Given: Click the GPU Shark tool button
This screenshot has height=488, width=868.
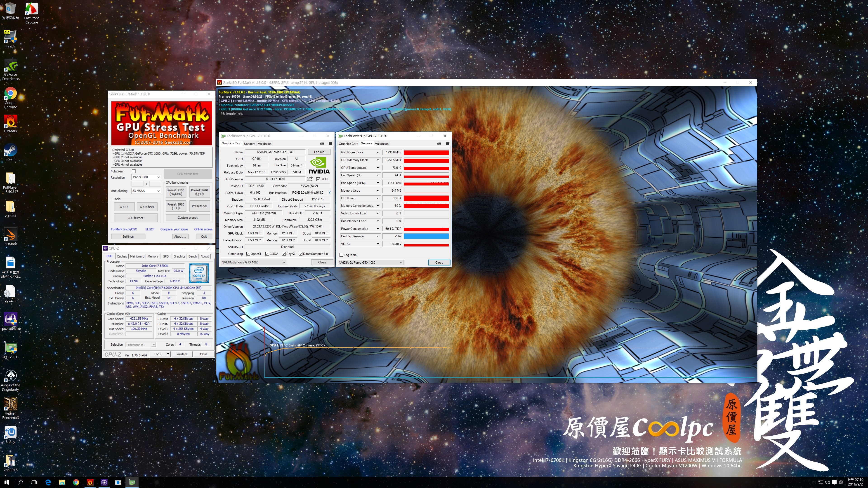Looking at the screenshot, I should pyautogui.click(x=147, y=207).
